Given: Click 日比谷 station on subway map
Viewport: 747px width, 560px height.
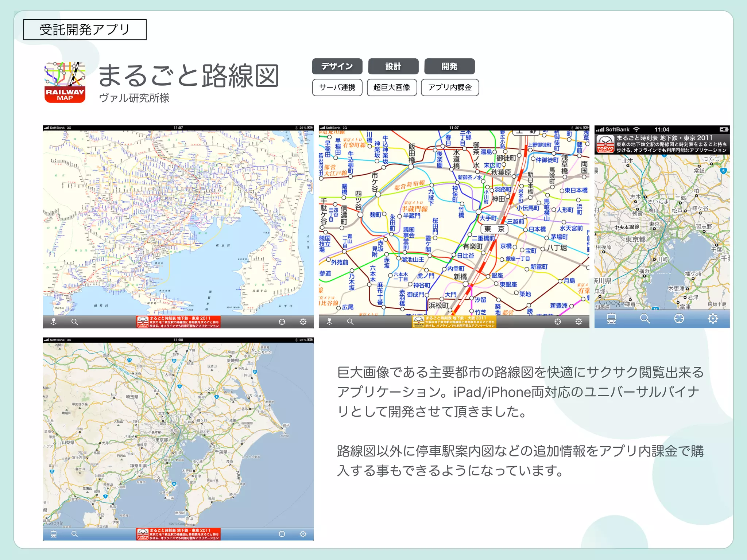Looking at the screenshot, I should (466, 256).
